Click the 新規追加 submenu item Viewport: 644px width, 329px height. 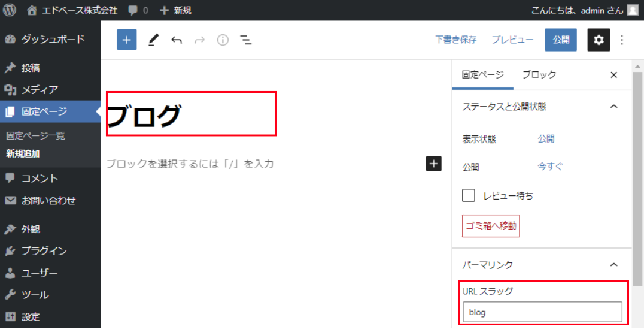(x=23, y=154)
